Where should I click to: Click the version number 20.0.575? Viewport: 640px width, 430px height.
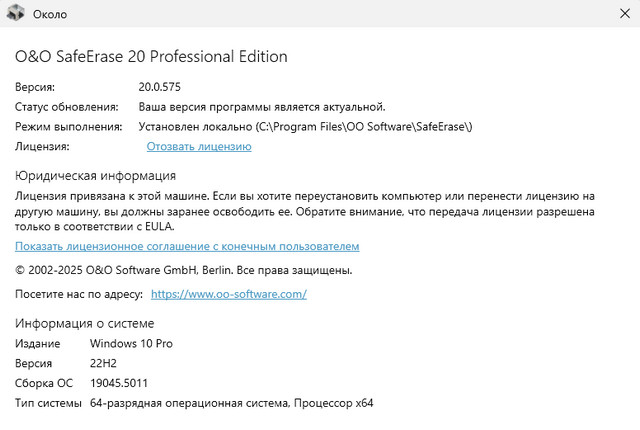(x=160, y=87)
